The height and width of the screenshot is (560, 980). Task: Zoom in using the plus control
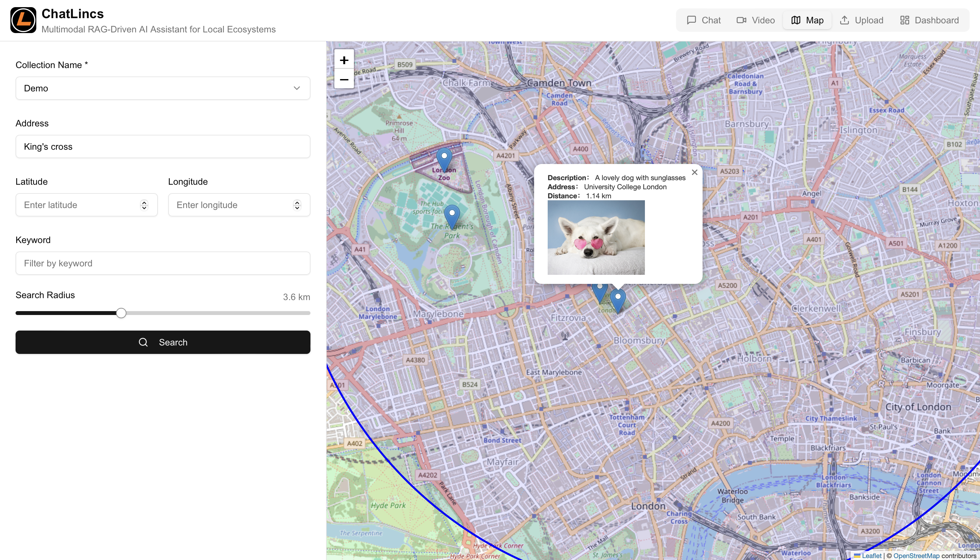point(344,60)
